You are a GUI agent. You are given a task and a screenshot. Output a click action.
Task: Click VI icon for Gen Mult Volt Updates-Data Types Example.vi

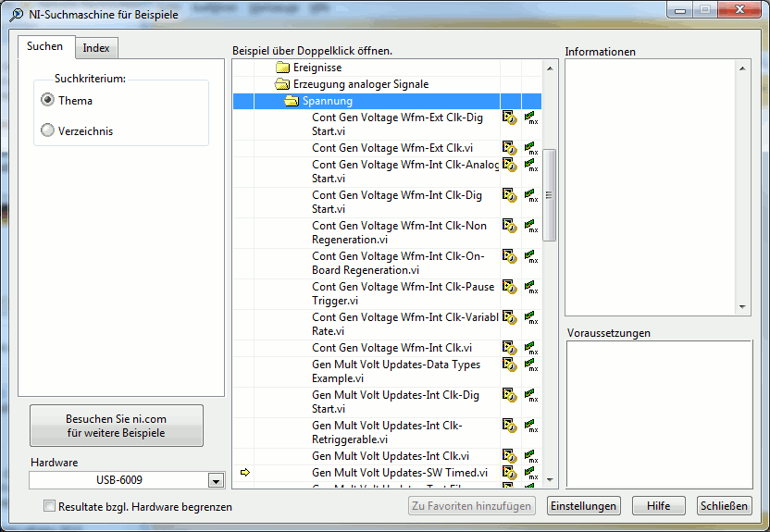509,365
